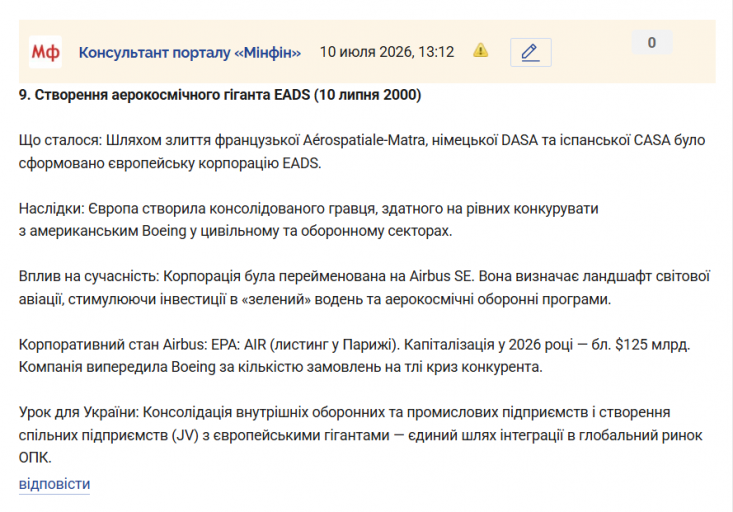Click the pencil edit comment button
The image size is (733, 512).
point(531,52)
